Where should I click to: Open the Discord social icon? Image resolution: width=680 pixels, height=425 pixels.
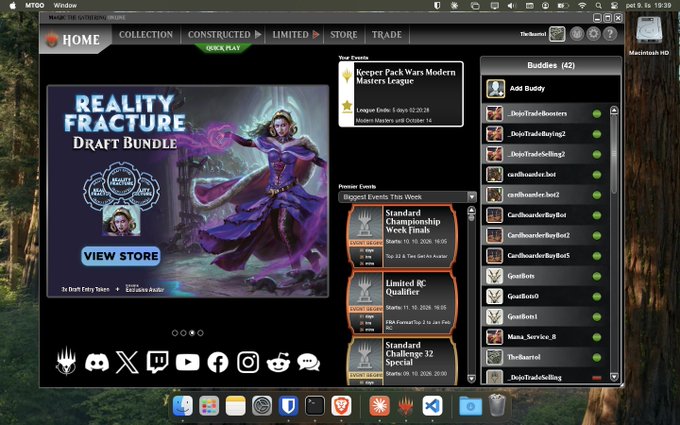click(x=97, y=362)
